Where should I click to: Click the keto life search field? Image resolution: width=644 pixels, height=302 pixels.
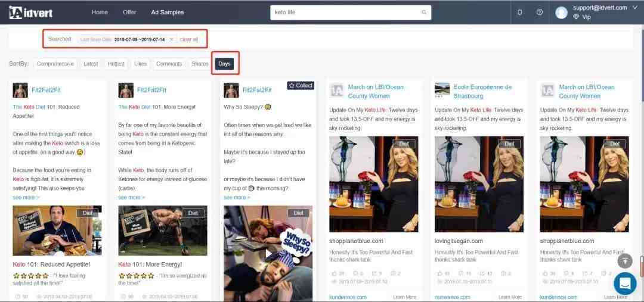pyautogui.click(x=351, y=13)
